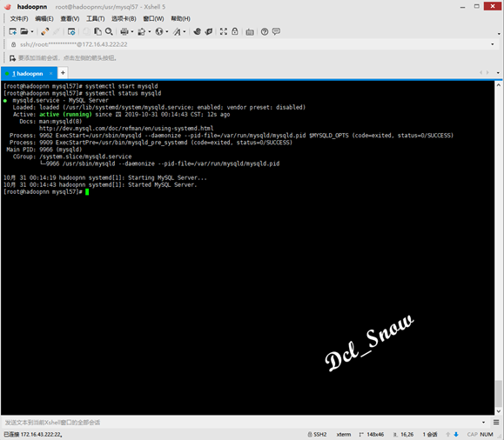504x440 pixels.
Task: Toggle full screen mode icon
Action: click(224, 31)
